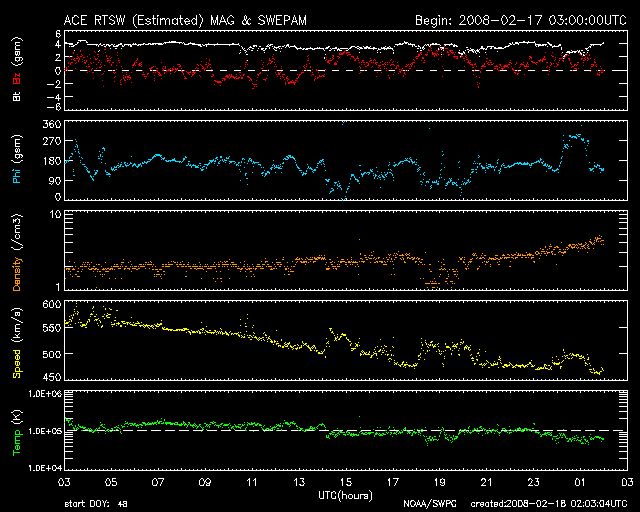Click the '21' hour tick label
This screenshot has width=640, height=512.
pyautogui.click(x=487, y=483)
